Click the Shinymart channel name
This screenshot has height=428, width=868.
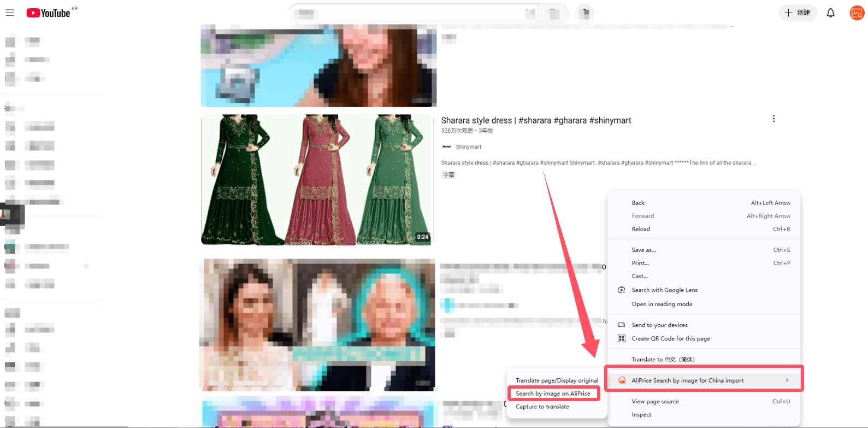click(469, 147)
